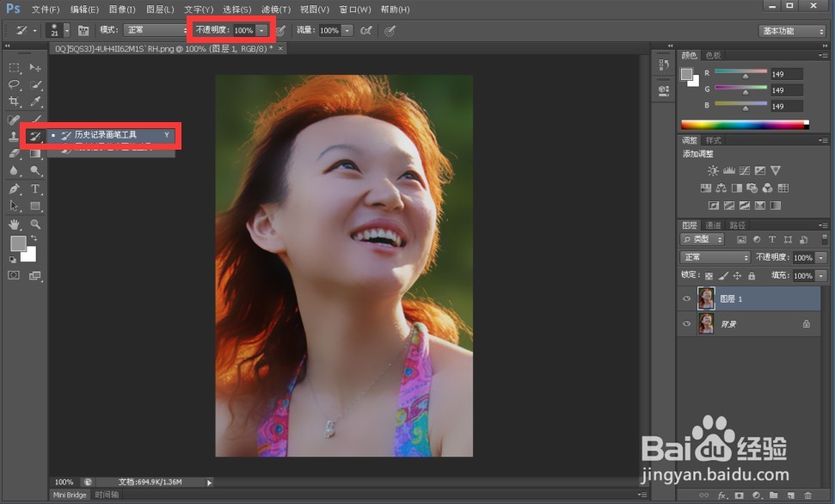Add a Curves adjustment
Screen dimensions: 835x504
pos(745,170)
